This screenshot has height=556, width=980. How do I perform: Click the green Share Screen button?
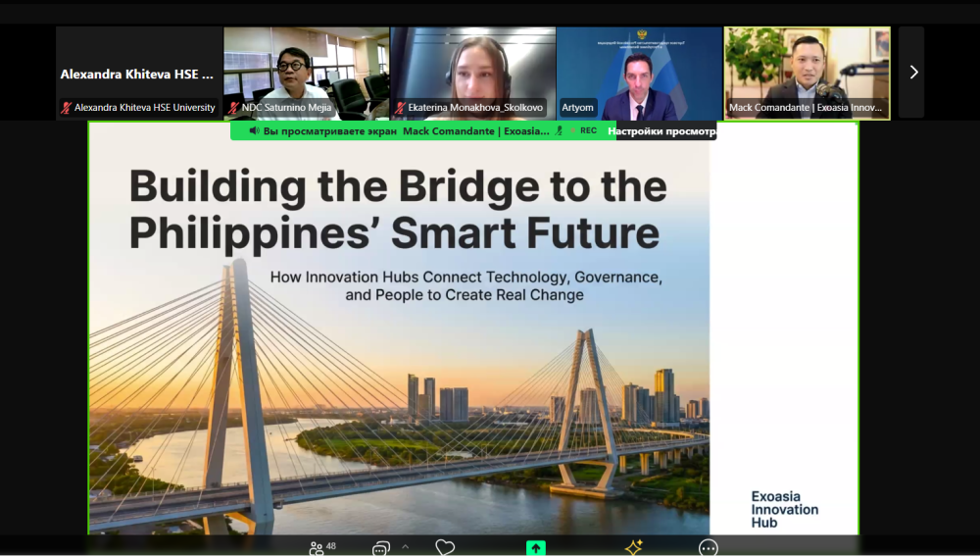[x=535, y=548]
